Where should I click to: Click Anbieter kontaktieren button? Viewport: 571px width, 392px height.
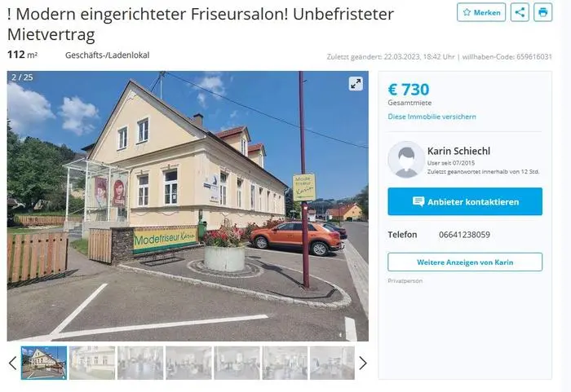[465, 201]
